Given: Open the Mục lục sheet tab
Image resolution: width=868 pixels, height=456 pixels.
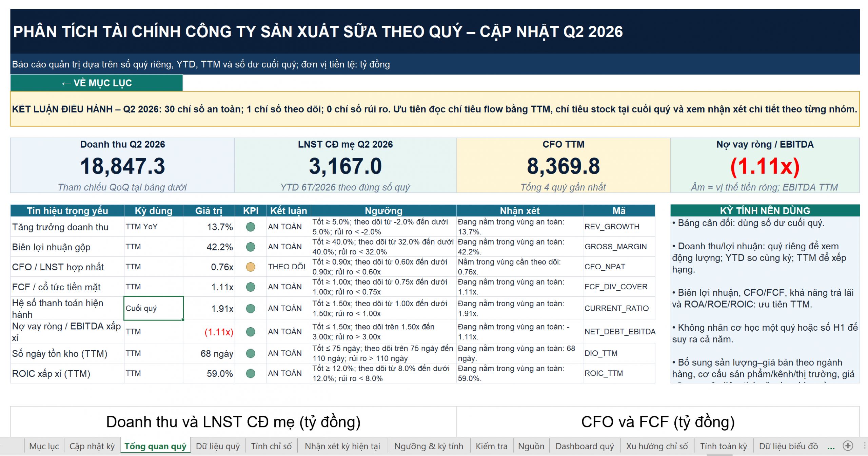Looking at the screenshot, I should point(44,446).
